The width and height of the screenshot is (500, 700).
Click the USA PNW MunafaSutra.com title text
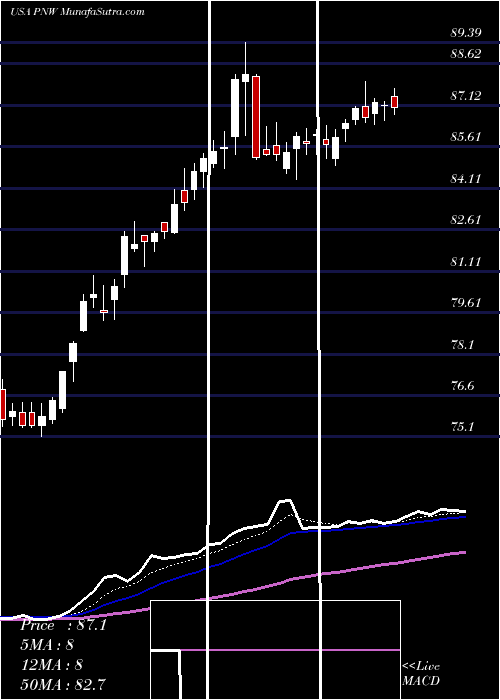(x=77, y=12)
